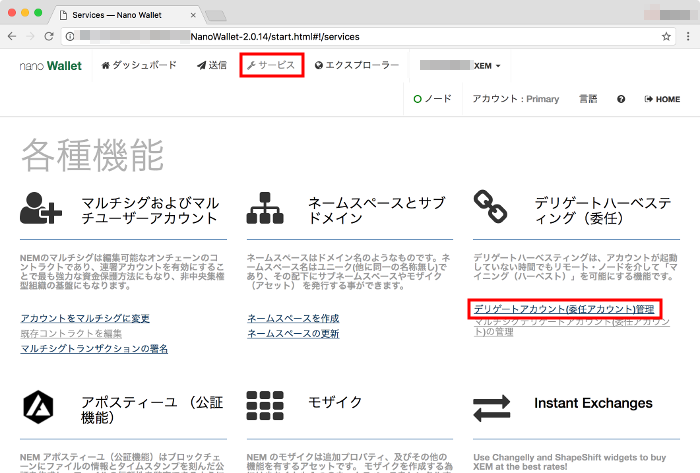Select the サービス menu item
The height and width of the screenshot is (473, 700).
271,65
